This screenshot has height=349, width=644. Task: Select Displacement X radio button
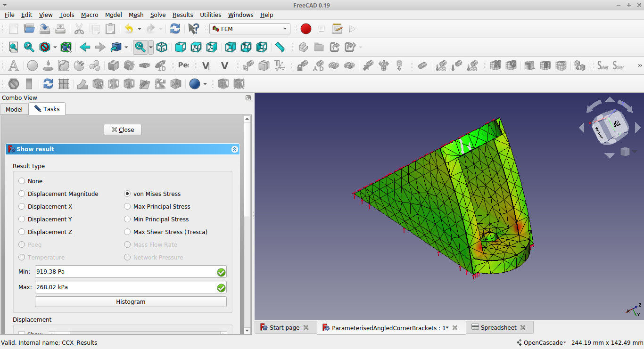(x=22, y=206)
